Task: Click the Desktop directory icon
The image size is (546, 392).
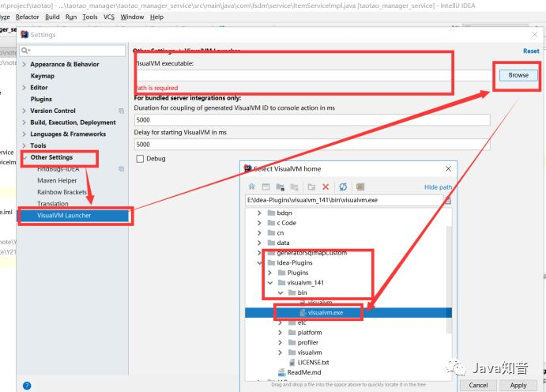Action: [265, 187]
